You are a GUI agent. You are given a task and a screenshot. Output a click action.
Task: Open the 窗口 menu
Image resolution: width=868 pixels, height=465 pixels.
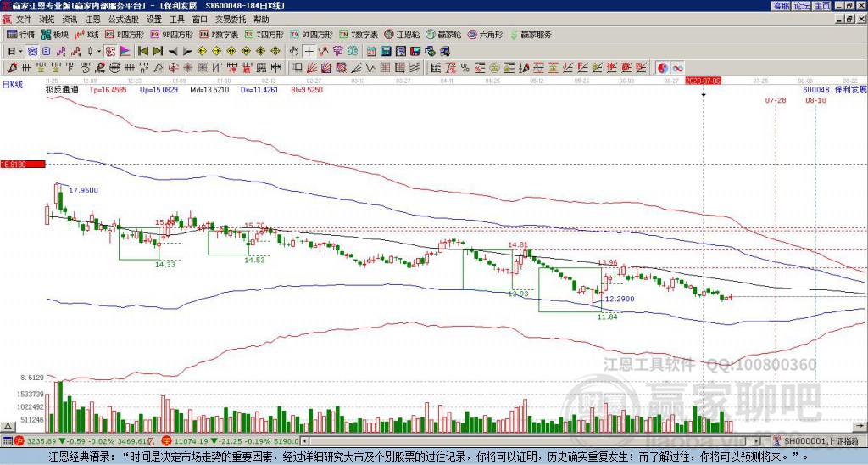point(200,20)
